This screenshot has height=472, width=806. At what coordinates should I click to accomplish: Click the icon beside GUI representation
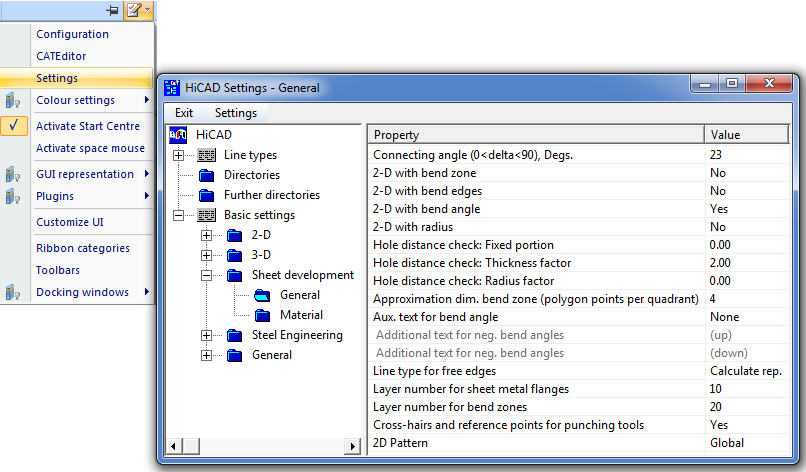click(12, 174)
